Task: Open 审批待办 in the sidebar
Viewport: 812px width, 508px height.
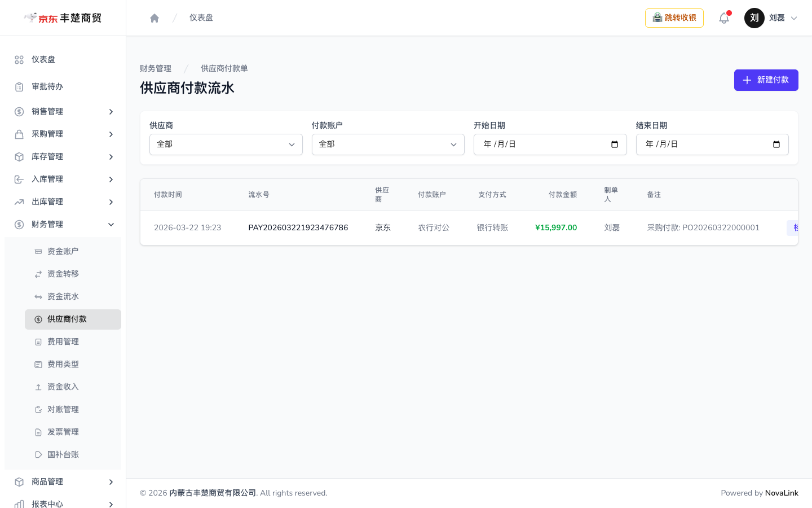Action: tap(63, 87)
